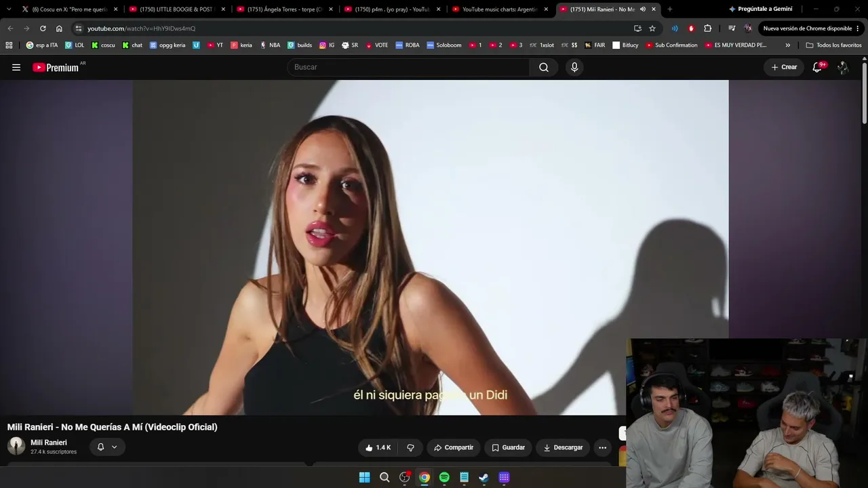
Task: Click the search magnifier button on YouTube
Action: tap(544, 67)
